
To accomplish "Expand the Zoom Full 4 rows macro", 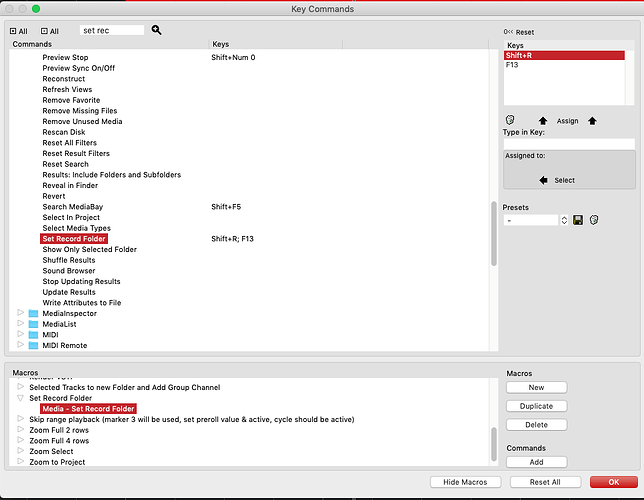I will (x=21, y=440).
